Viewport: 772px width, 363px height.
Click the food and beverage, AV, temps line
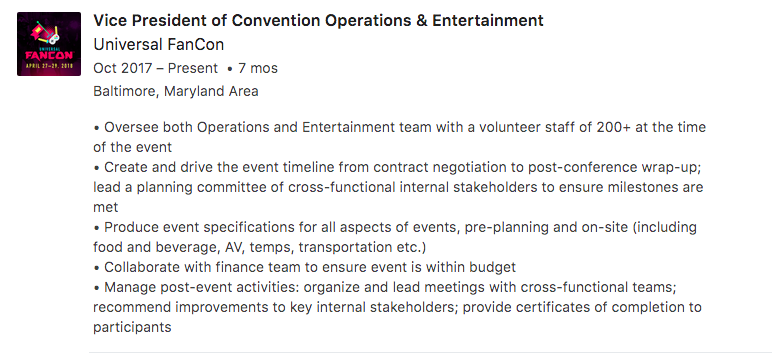259,247
